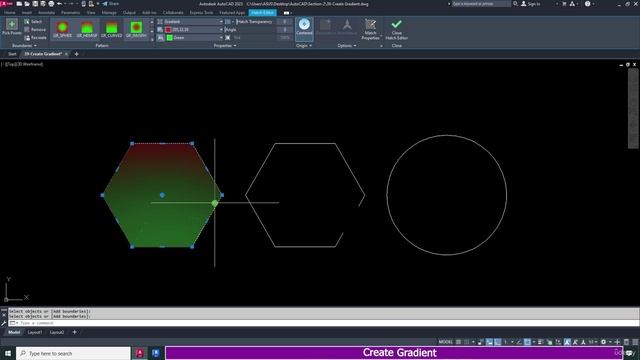Switch to the Model layout tab

point(14,332)
